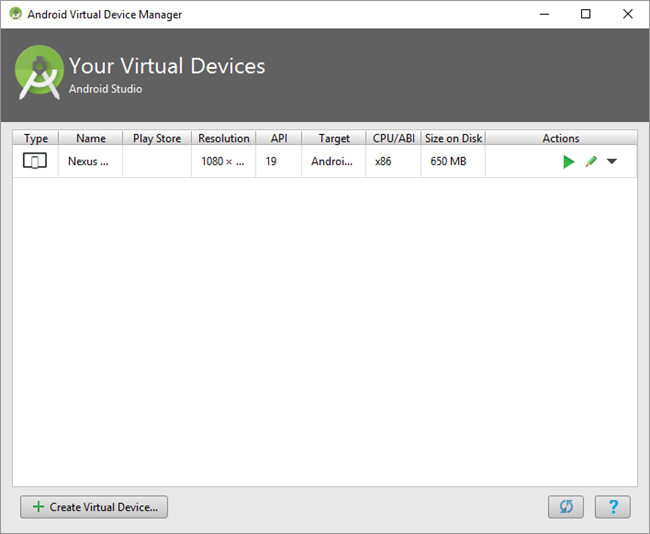Minimize the AVD Manager window
Screen dimensions: 650x534
(544, 14)
